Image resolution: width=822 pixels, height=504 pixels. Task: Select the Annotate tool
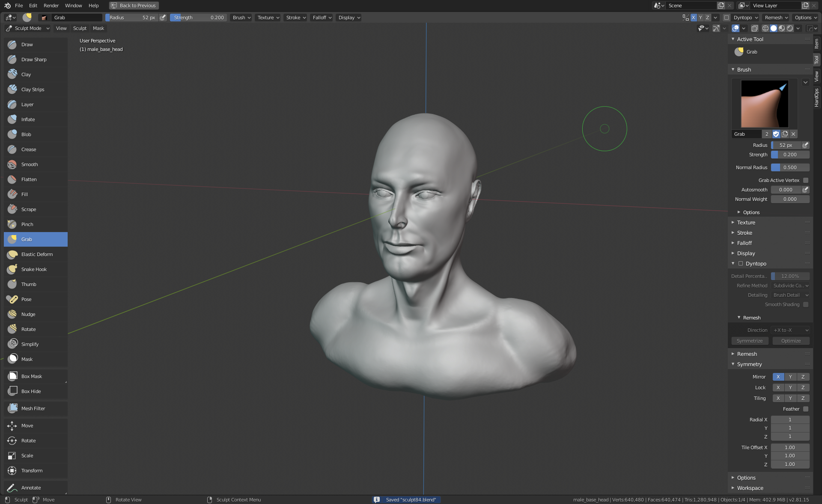[x=31, y=488]
